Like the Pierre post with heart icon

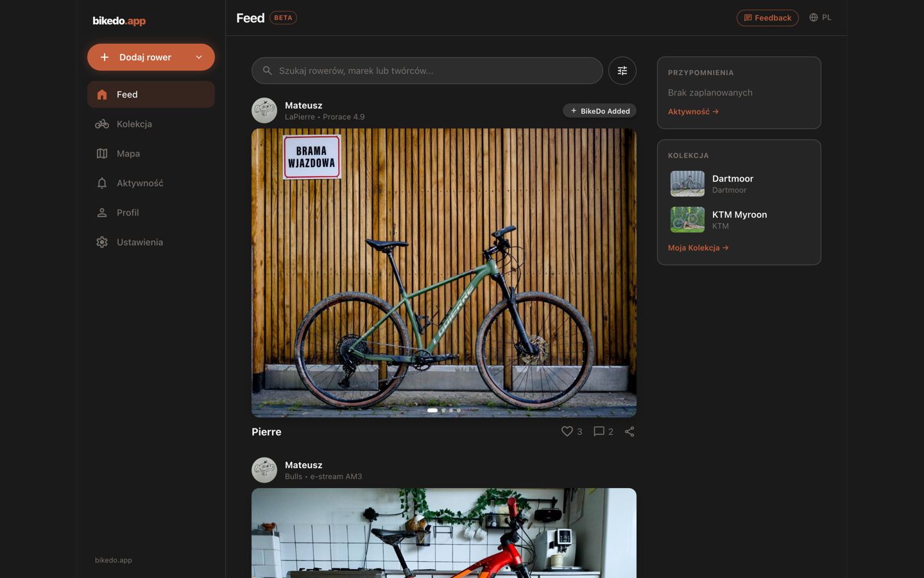(567, 432)
